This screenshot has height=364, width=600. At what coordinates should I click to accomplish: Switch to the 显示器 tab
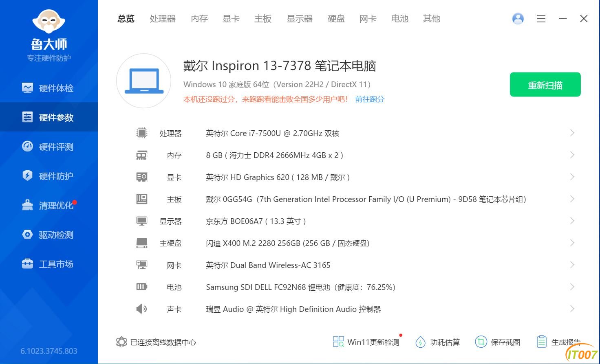pyautogui.click(x=300, y=19)
